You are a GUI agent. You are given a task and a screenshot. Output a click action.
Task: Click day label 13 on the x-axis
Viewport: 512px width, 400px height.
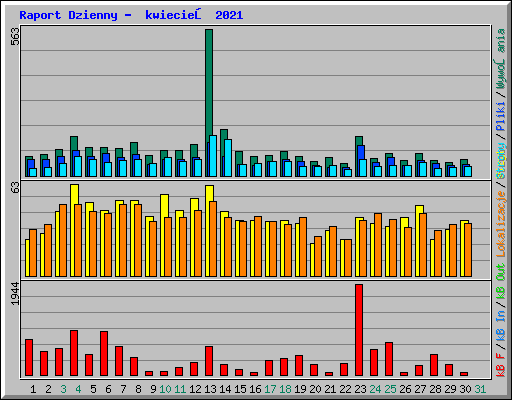[210, 389]
